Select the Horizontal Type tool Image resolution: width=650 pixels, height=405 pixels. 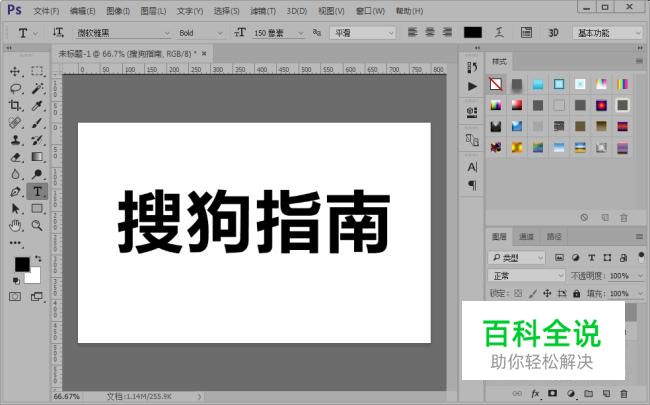(37, 192)
